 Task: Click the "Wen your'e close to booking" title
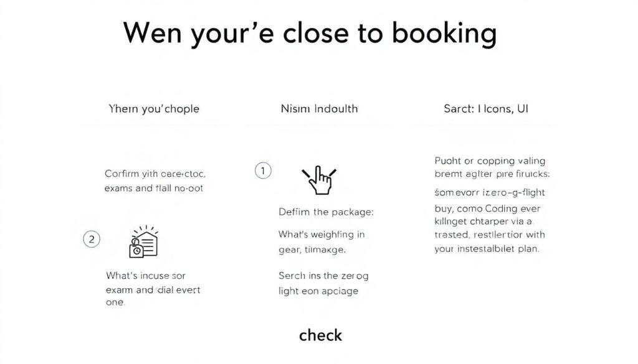click(310, 34)
